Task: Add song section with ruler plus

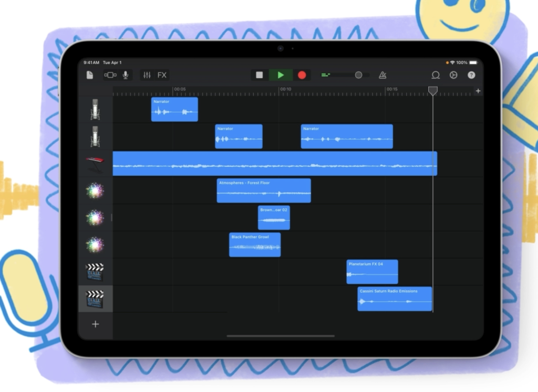Action: pyautogui.click(x=478, y=91)
